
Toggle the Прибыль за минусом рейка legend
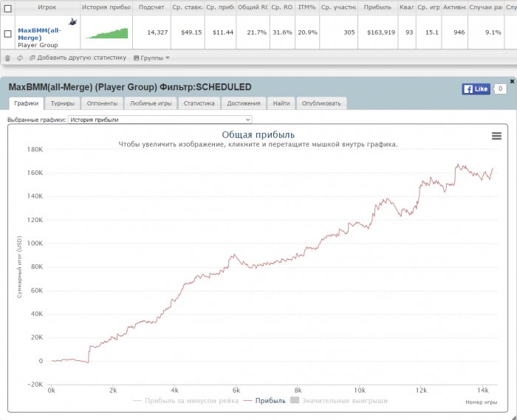tap(185, 401)
